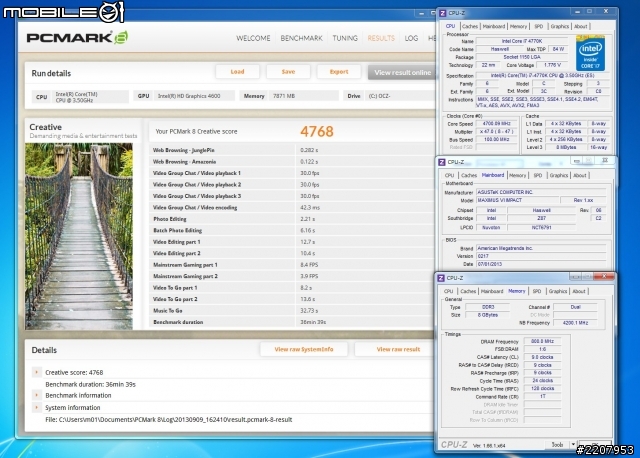The width and height of the screenshot is (640, 458).
Task: Open SPD tab in top CPU-Z window
Action: click(539, 26)
